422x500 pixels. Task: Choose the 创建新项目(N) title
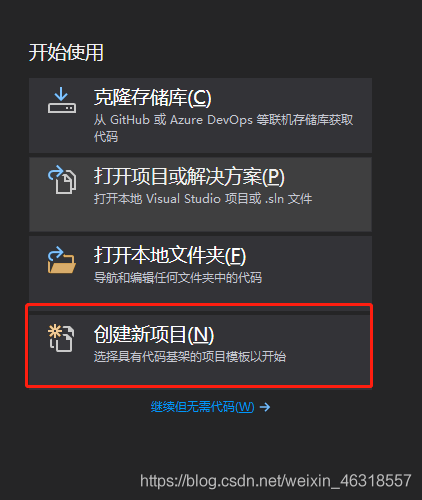pos(154,334)
